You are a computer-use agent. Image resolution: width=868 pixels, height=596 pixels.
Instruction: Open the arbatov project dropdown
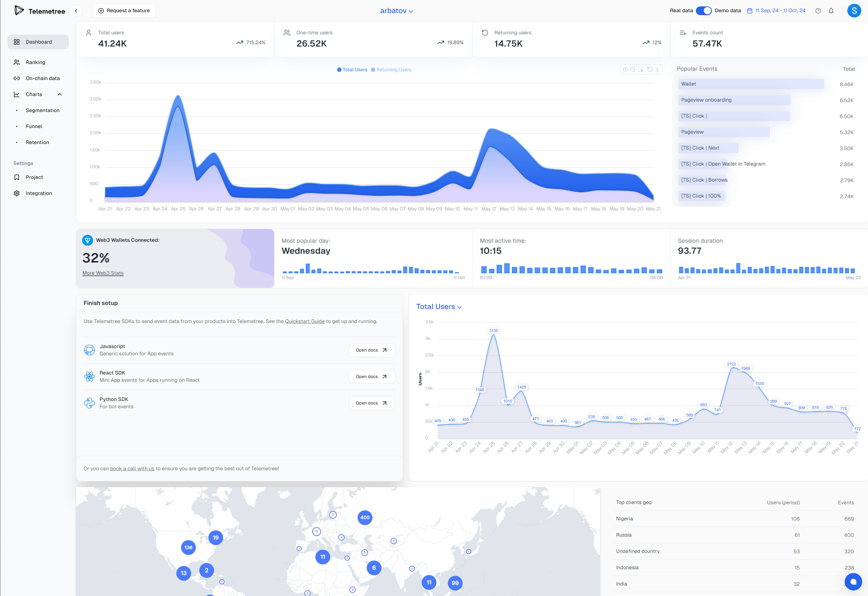click(397, 11)
